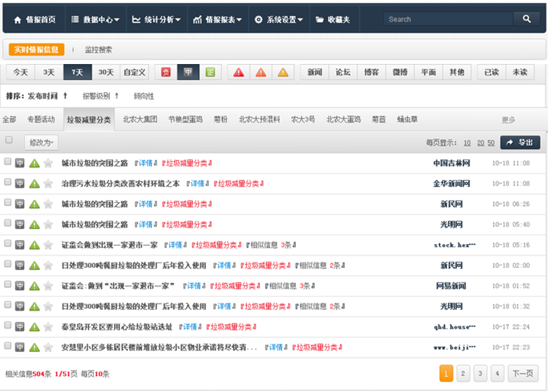Star the 中国吉林网 article row

pyautogui.click(x=48, y=163)
